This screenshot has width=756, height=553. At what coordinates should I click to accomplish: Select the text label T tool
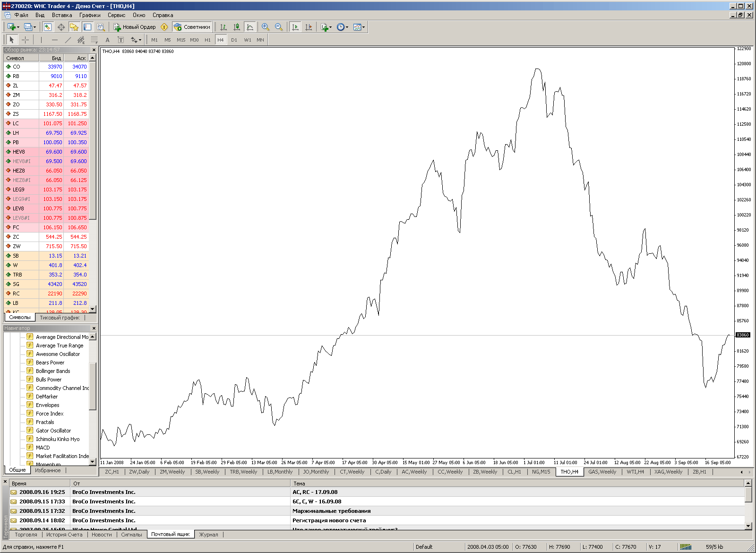pyautogui.click(x=120, y=40)
